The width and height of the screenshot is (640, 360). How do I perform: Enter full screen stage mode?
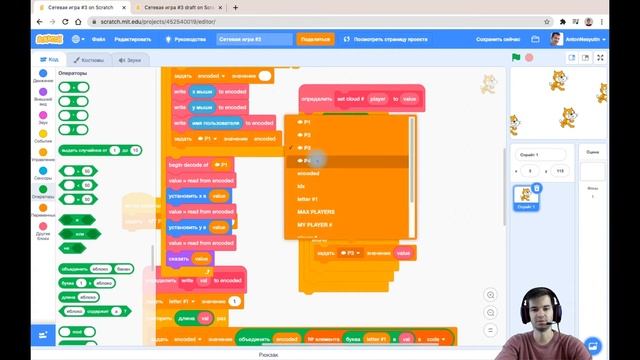(x=600, y=58)
